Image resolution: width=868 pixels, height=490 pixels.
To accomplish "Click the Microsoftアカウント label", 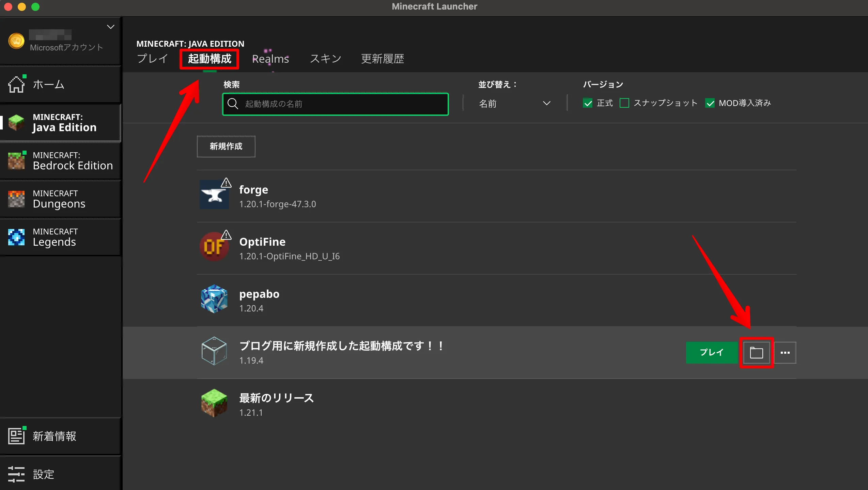I will pos(66,47).
